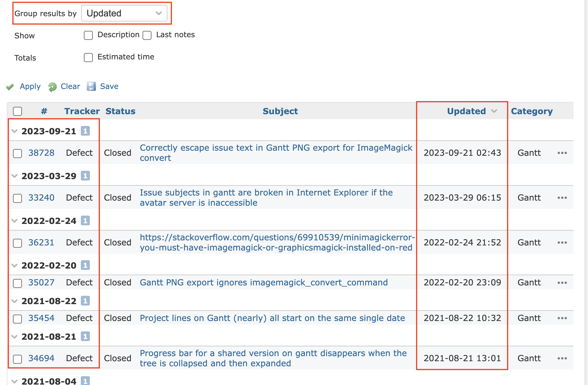This screenshot has height=385, width=588.
Task: Open 'Project lines on Gantt' issue subject
Action: pyautogui.click(x=272, y=318)
